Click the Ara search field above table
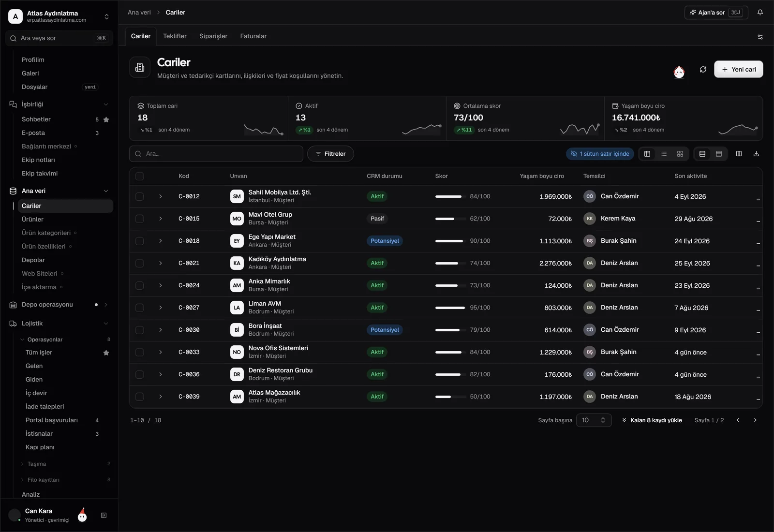The width and height of the screenshot is (774, 532). [216, 154]
